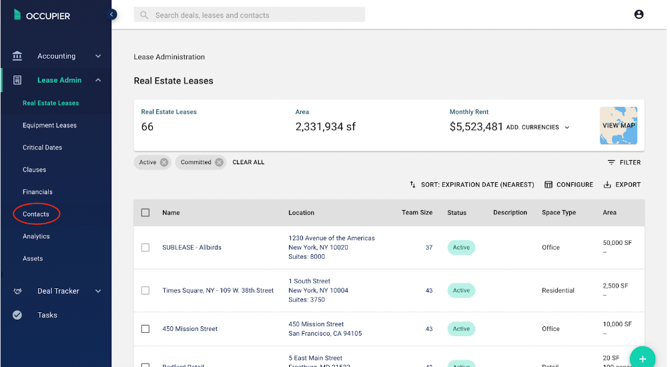
Task: Click the sort arrows icon
Action: point(412,185)
